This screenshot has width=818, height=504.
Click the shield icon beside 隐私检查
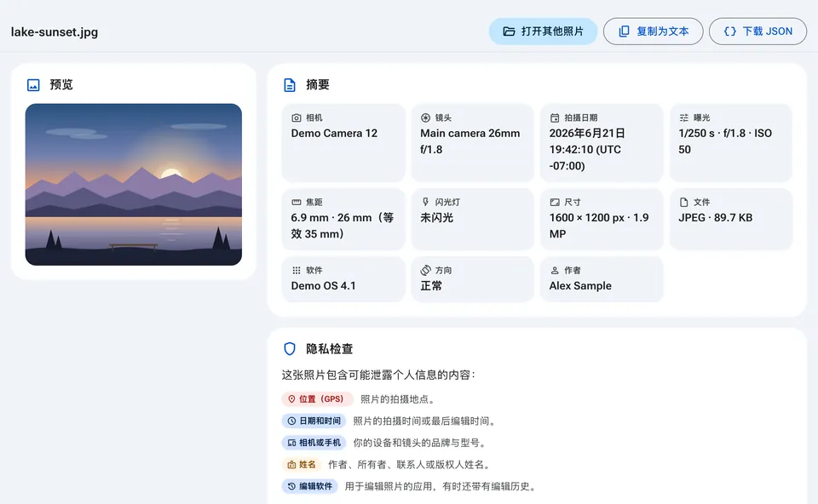290,349
